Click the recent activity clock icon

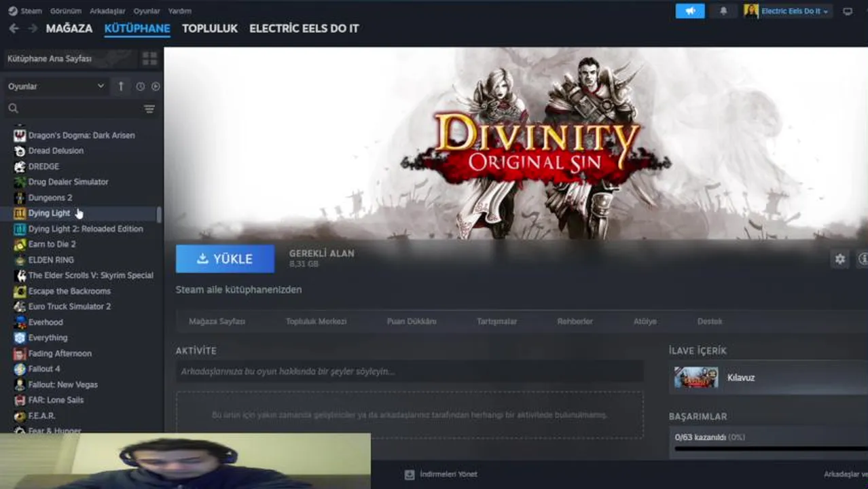click(140, 86)
